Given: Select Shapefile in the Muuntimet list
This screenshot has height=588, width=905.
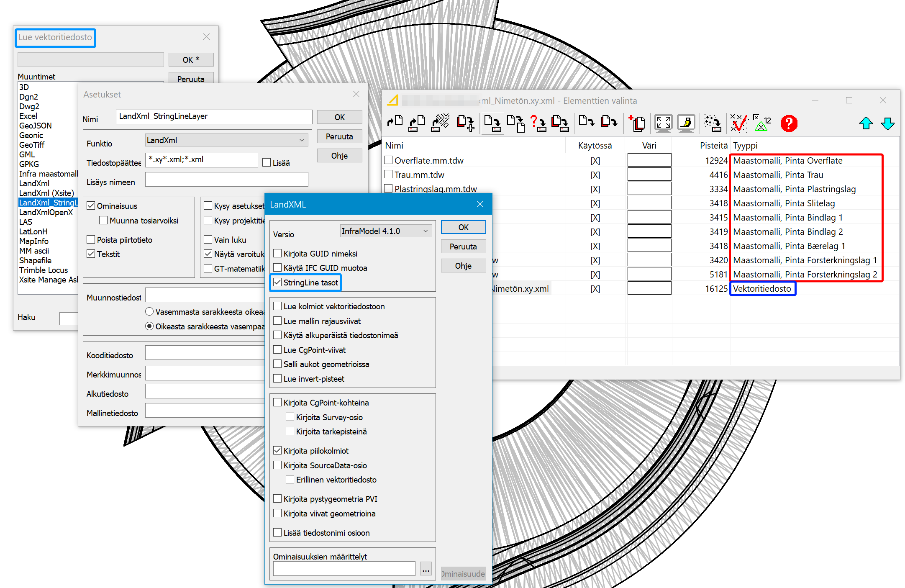Looking at the screenshot, I should coord(35,260).
